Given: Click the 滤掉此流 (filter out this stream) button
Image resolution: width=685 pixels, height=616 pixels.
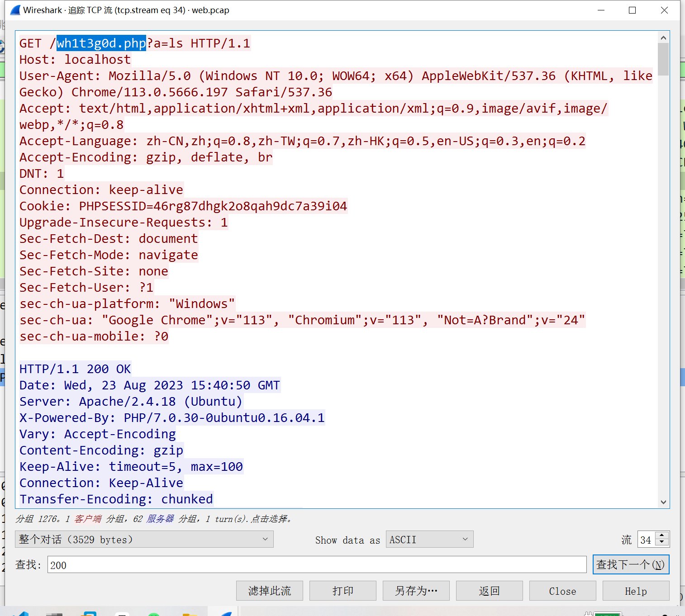Looking at the screenshot, I should pos(270,591).
